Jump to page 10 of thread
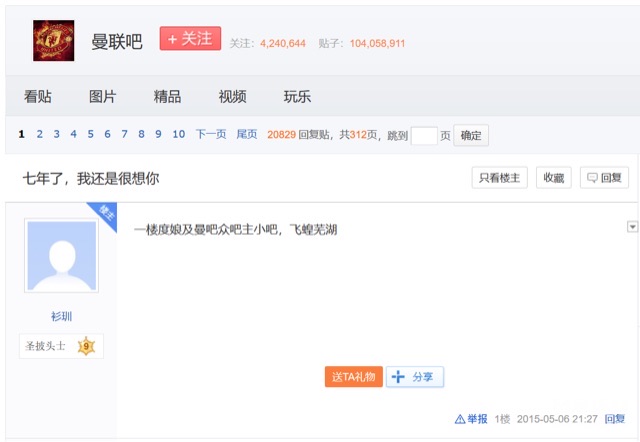This screenshot has height=442, width=640. (x=178, y=134)
